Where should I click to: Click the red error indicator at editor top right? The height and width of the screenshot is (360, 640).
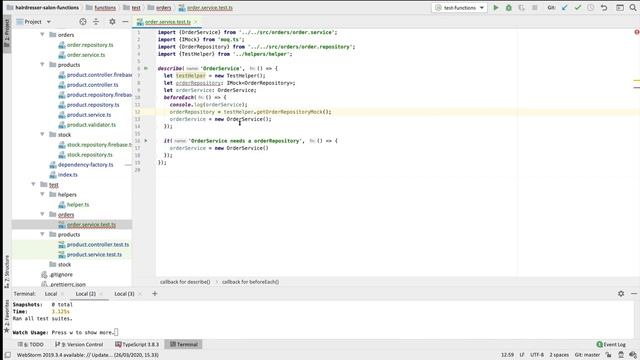[637, 32]
